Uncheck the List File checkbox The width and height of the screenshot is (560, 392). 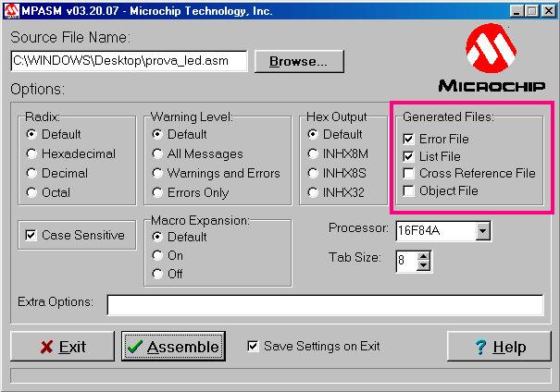[x=408, y=156]
